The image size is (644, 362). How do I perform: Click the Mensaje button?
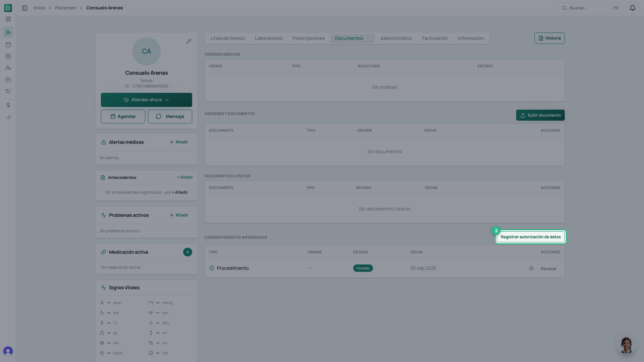[170, 117]
